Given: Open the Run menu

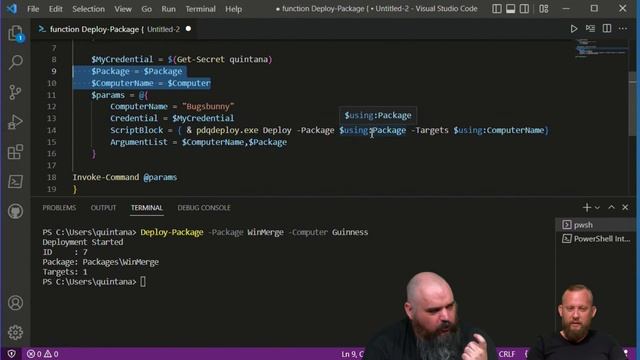Looking at the screenshot, I should pos(168,9).
